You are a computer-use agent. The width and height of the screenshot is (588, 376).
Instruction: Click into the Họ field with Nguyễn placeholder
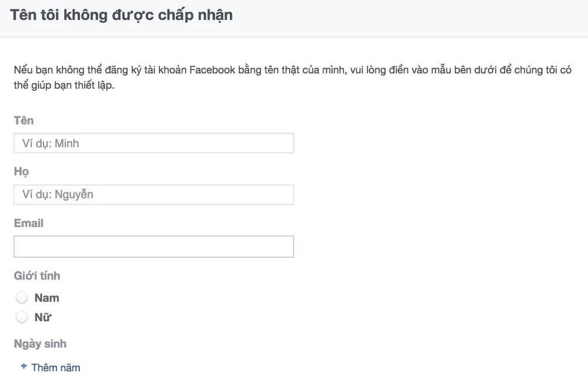pyautogui.click(x=153, y=194)
